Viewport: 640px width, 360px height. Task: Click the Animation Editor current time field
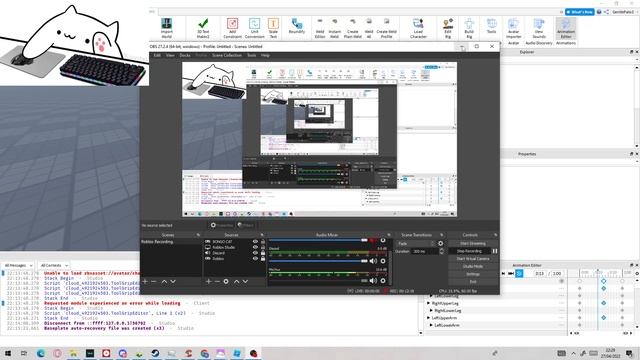pyautogui.click(x=540, y=273)
